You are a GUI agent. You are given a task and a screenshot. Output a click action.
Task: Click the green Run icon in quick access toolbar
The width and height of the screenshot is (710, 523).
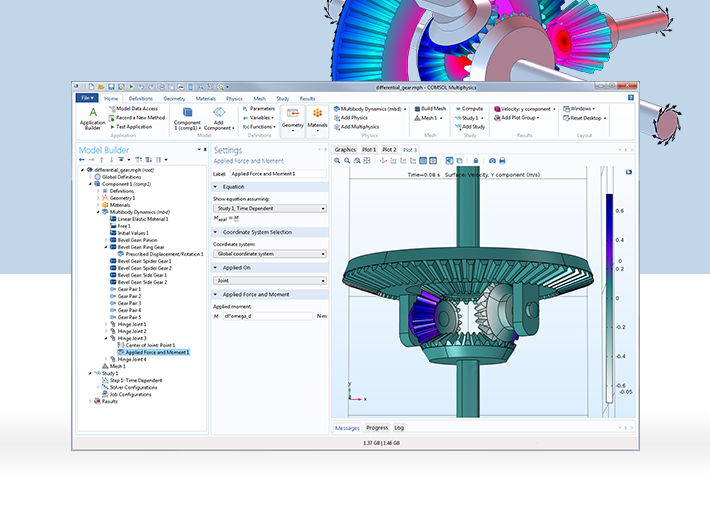(x=131, y=86)
